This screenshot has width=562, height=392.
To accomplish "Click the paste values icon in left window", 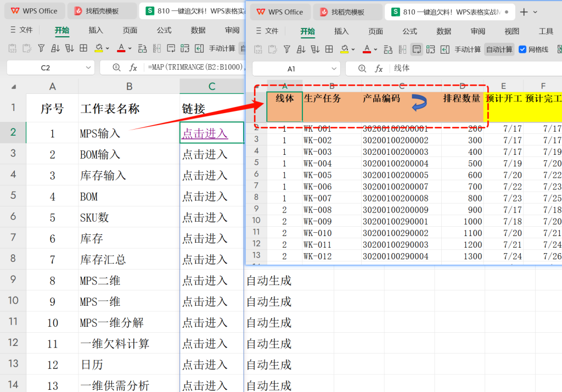I will pyautogui.click(x=13, y=48).
